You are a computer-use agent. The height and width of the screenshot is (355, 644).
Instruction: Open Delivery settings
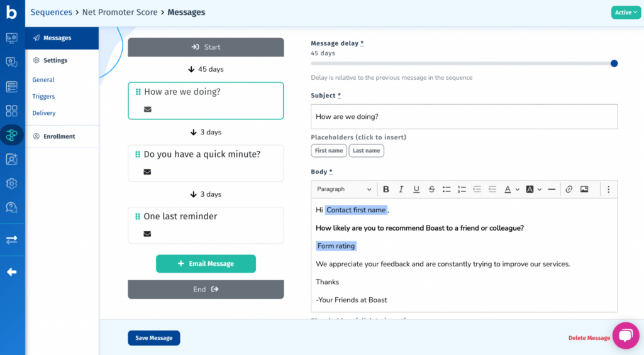(x=44, y=113)
